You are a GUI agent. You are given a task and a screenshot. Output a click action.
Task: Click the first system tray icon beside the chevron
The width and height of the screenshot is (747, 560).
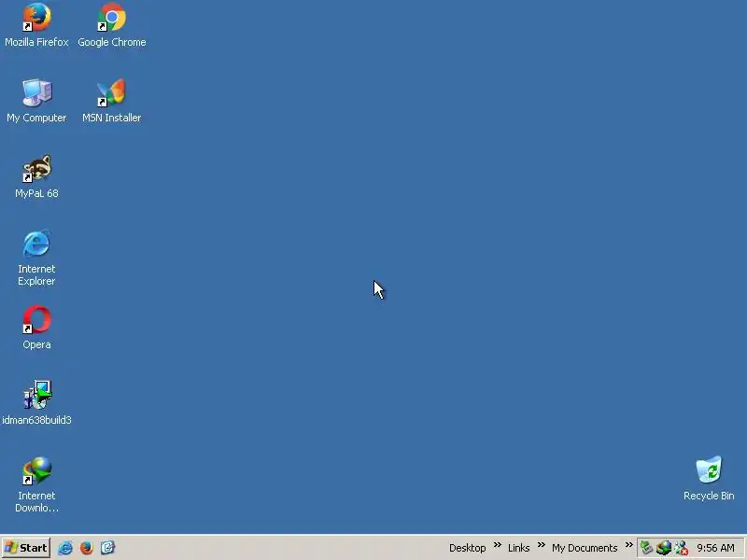[646, 548]
